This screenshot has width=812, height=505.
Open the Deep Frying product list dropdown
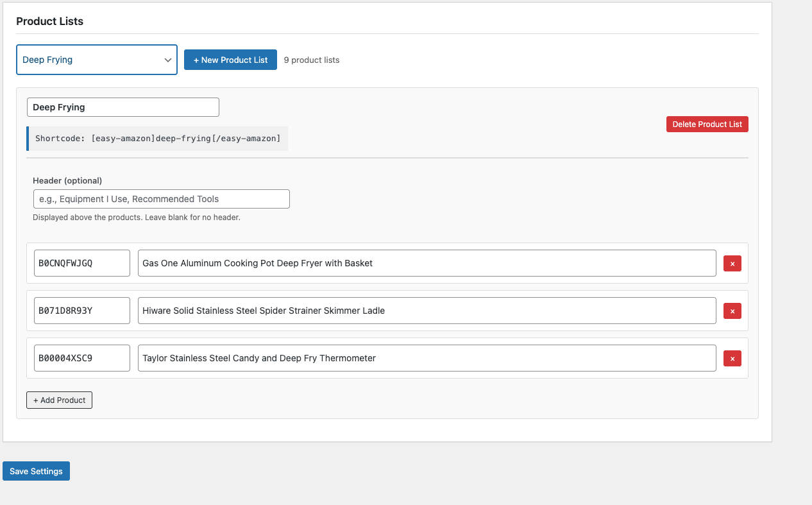pos(97,60)
